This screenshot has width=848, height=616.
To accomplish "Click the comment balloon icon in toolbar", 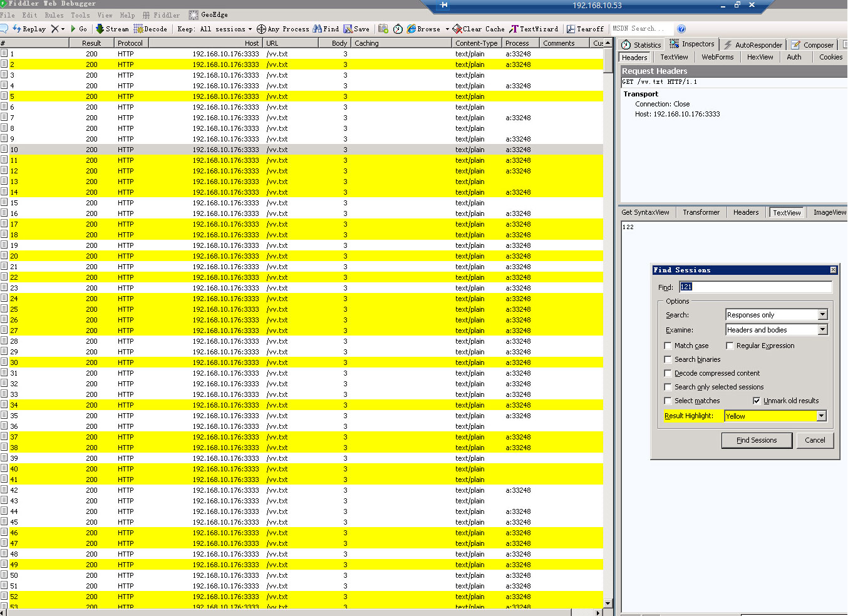I will pos(4,29).
